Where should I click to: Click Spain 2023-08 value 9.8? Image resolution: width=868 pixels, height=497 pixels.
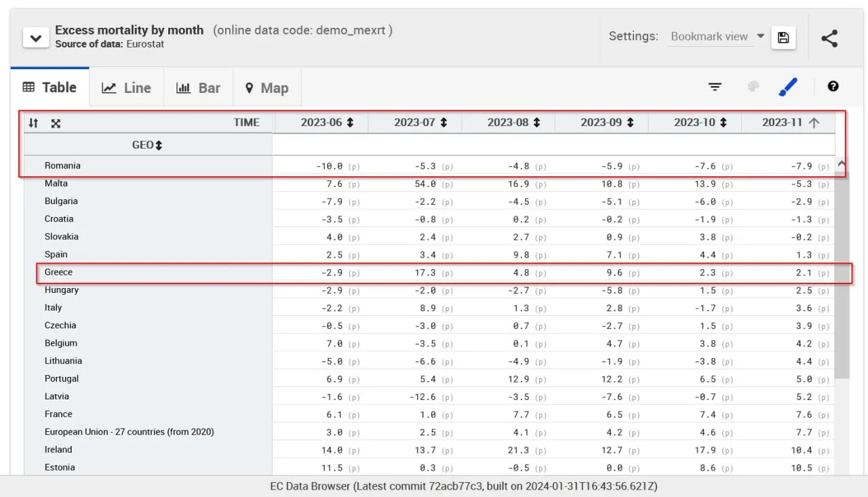pyautogui.click(x=521, y=255)
